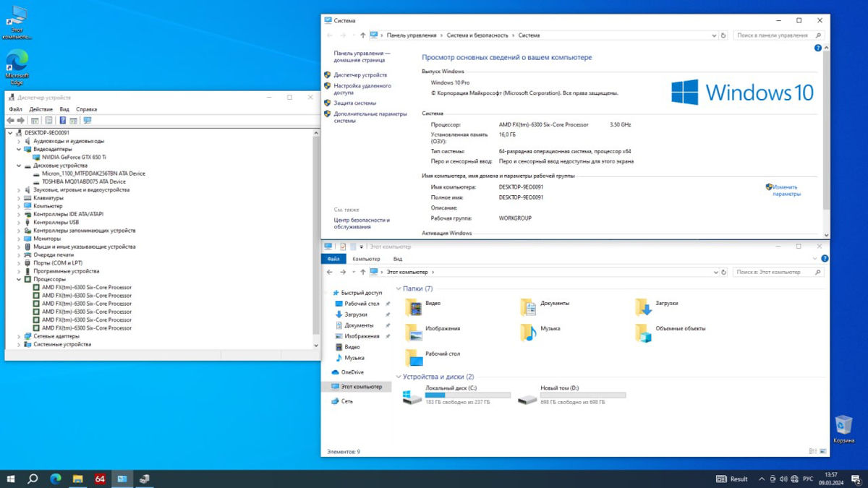Open the Windows Start menu
This screenshot has width=868, height=488.
coord(11,479)
